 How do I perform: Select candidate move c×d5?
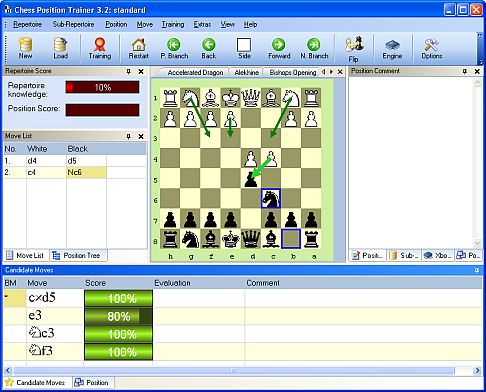tap(42, 298)
